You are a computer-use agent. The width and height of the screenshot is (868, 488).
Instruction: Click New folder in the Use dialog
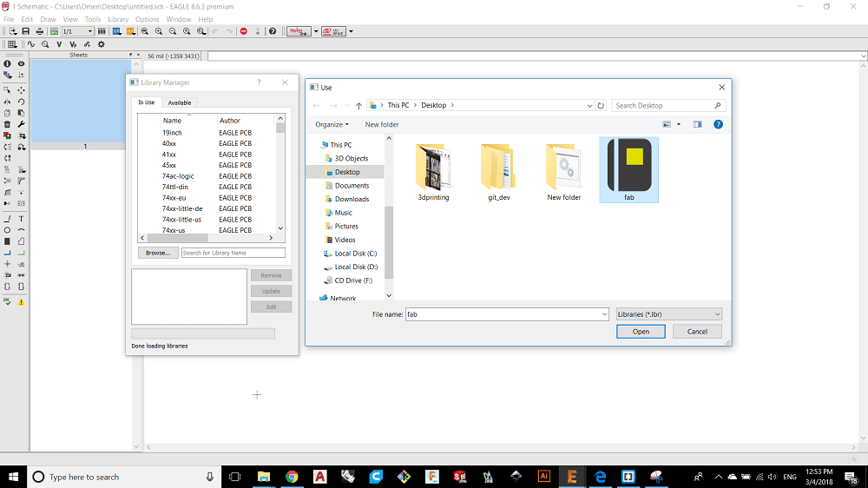pos(381,125)
